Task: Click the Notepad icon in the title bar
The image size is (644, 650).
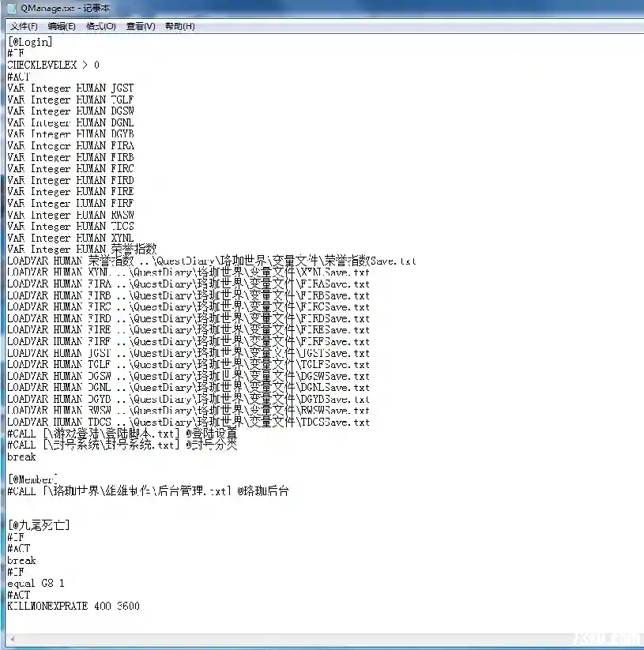Action: (x=11, y=7)
